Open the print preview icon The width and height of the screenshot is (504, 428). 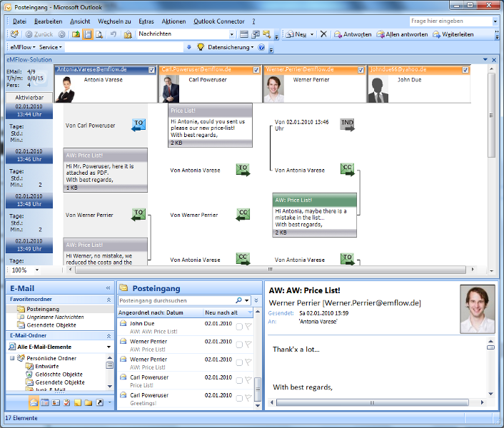pyautogui.click(x=99, y=34)
